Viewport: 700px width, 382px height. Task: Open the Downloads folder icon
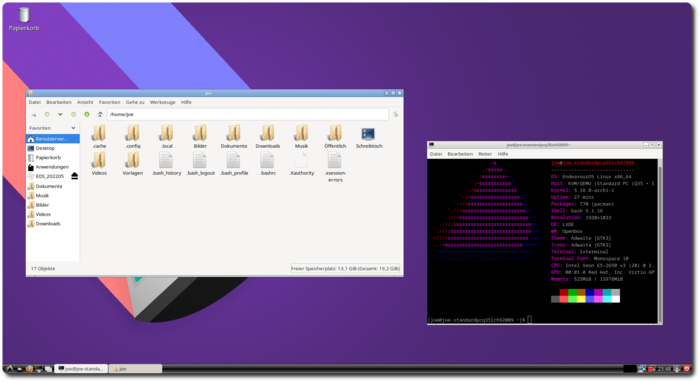268,137
